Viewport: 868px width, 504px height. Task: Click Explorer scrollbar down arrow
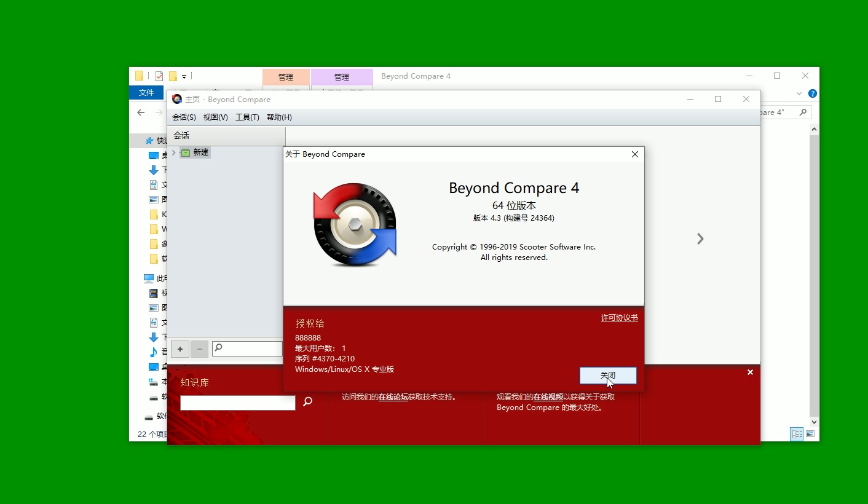814,422
